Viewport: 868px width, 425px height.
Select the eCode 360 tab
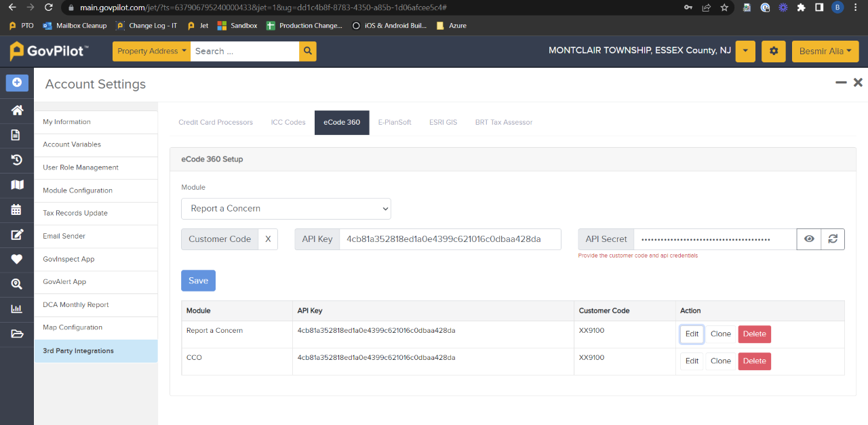[x=342, y=123]
